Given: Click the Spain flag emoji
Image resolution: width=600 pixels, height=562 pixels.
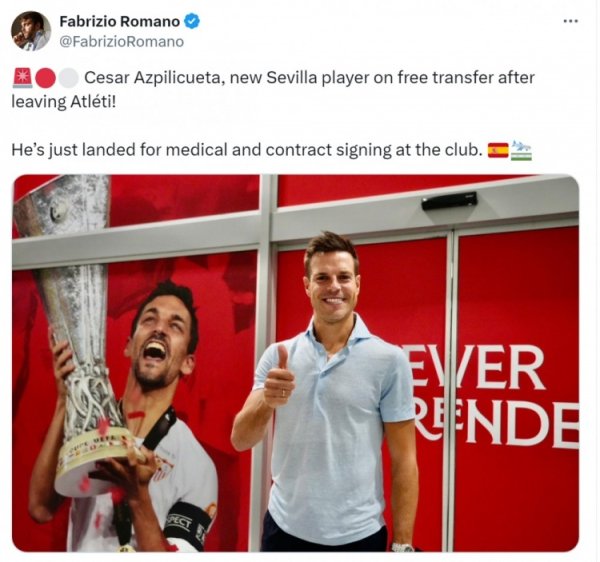Looking at the screenshot, I should [x=498, y=150].
